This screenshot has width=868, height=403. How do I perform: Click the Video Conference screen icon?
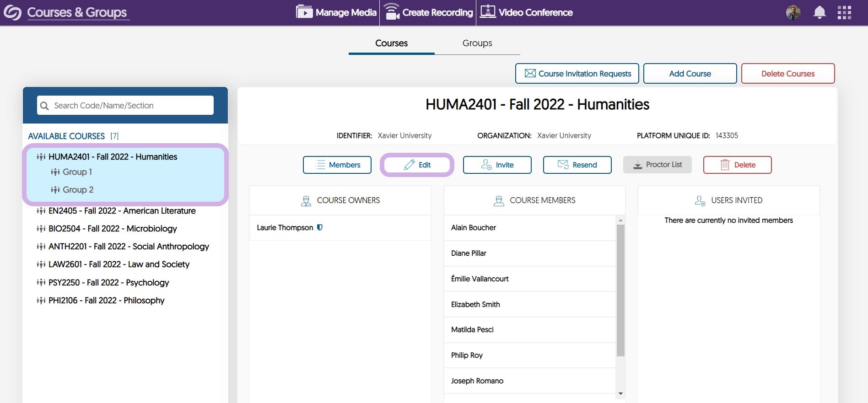click(488, 11)
